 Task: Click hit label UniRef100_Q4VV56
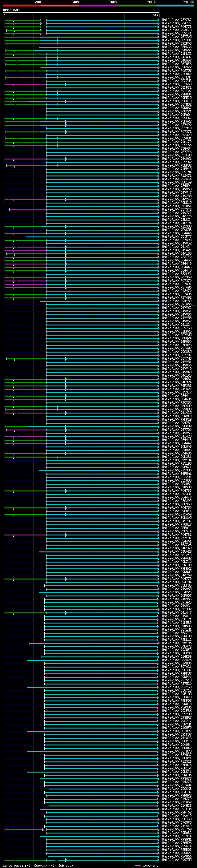pyautogui.click(x=177, y=433)
